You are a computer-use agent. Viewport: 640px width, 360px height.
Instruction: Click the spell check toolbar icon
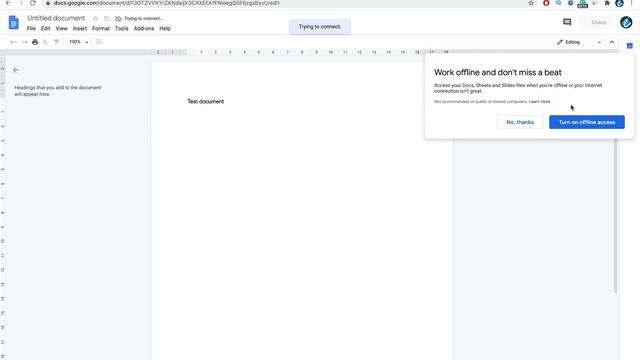pyautogui.click(x=46, y=42)
